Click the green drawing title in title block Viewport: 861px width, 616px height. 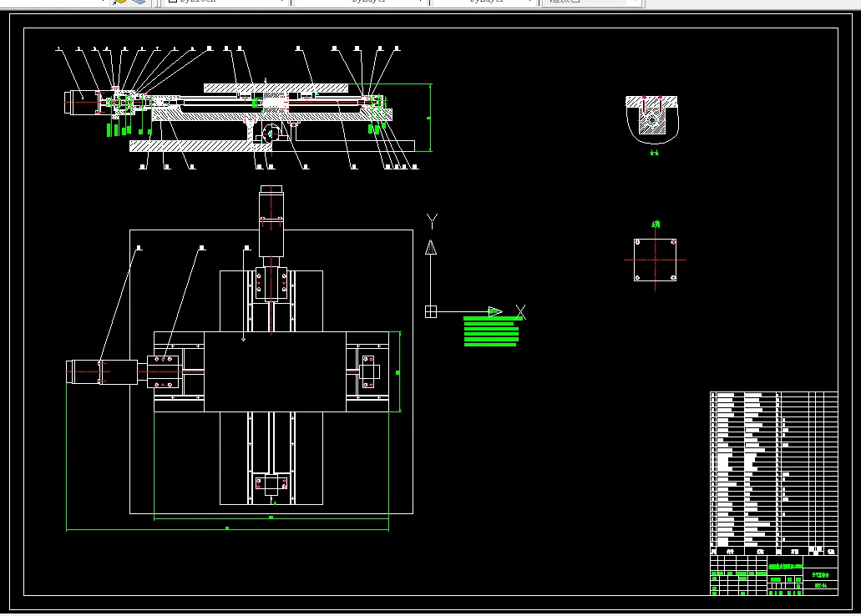pyautogui.click(x=785, y=566)
